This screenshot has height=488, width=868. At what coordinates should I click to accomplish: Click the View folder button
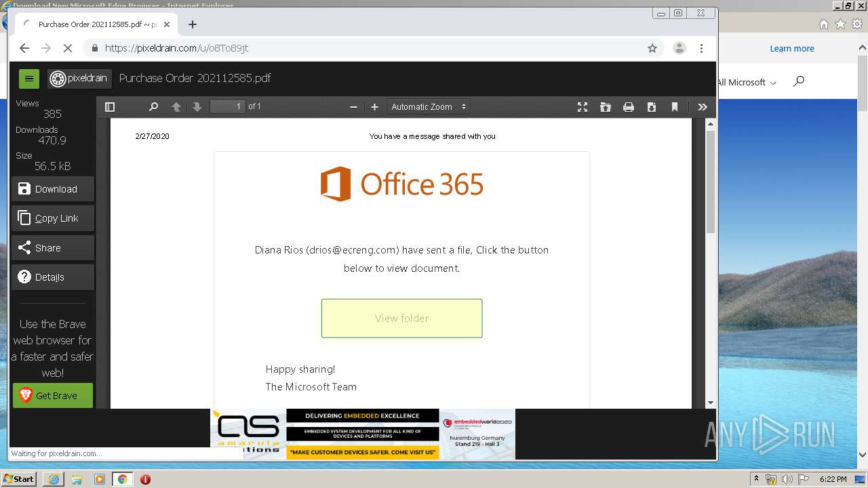tap(401, 318)
